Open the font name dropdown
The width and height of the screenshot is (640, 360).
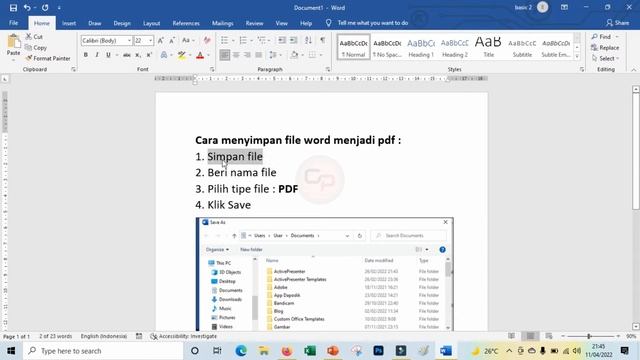click(129, 40)
